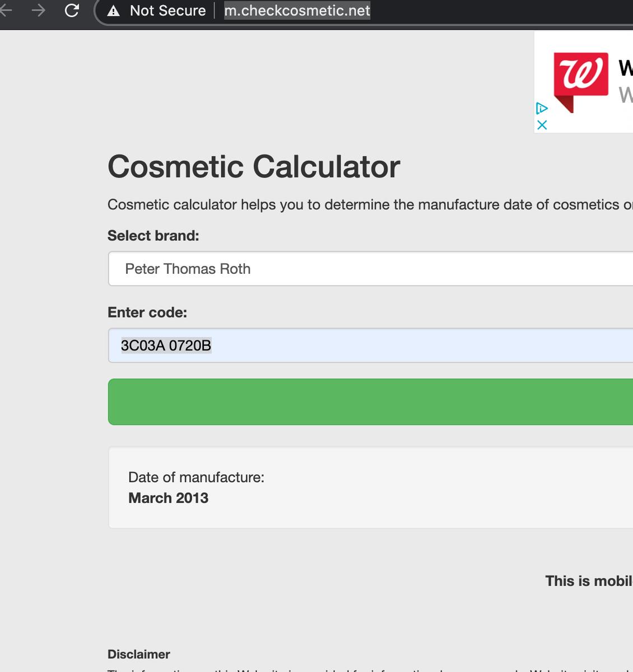Click the Not Secure warning triangle
The image size is (633, 672).
click(x=114, y=11)
